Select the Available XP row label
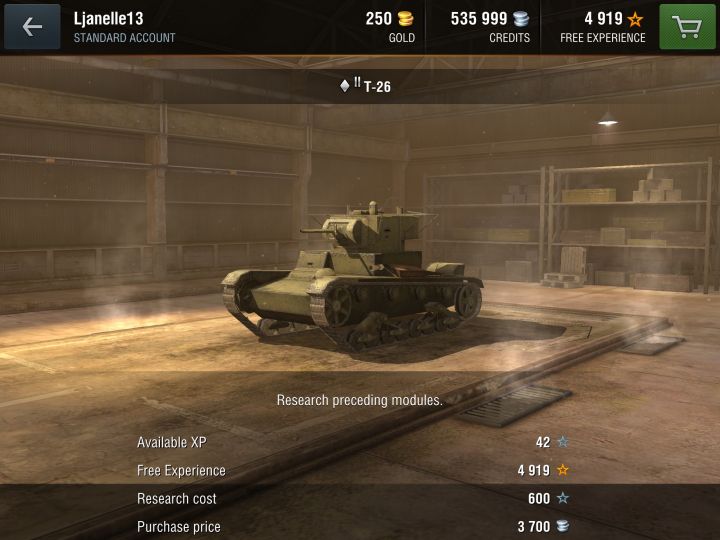The width and height of the screenshot is (720, 540). [x=172, y=442]
